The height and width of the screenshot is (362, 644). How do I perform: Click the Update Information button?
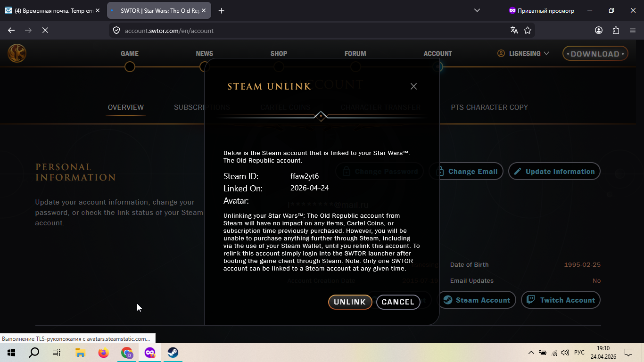[x=554, y=172]
